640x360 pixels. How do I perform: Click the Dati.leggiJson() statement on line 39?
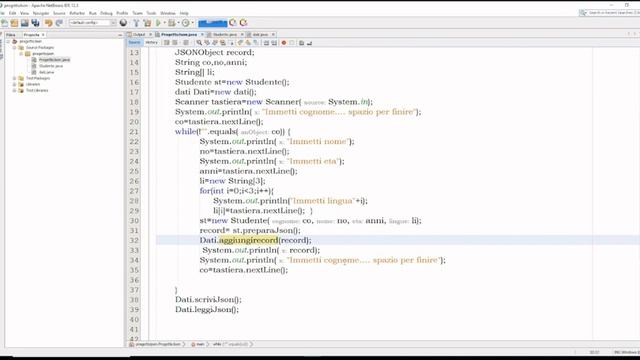coord(207,309)
